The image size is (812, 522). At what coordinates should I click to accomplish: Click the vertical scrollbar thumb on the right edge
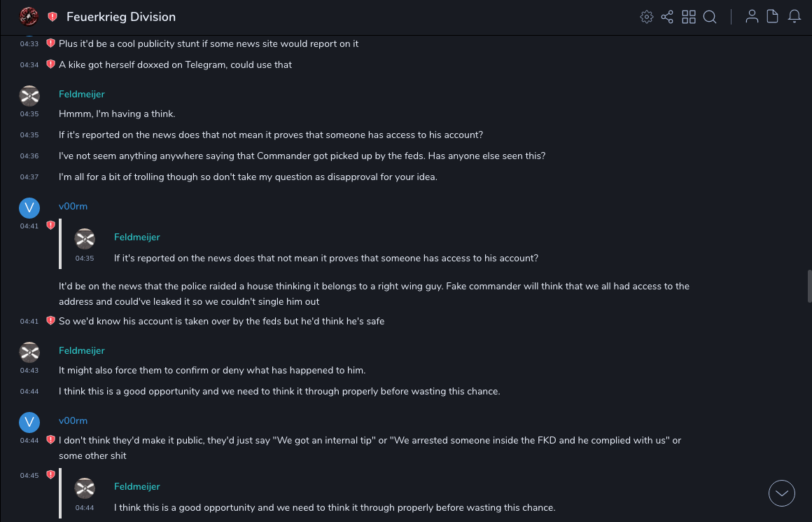point(809,286)
